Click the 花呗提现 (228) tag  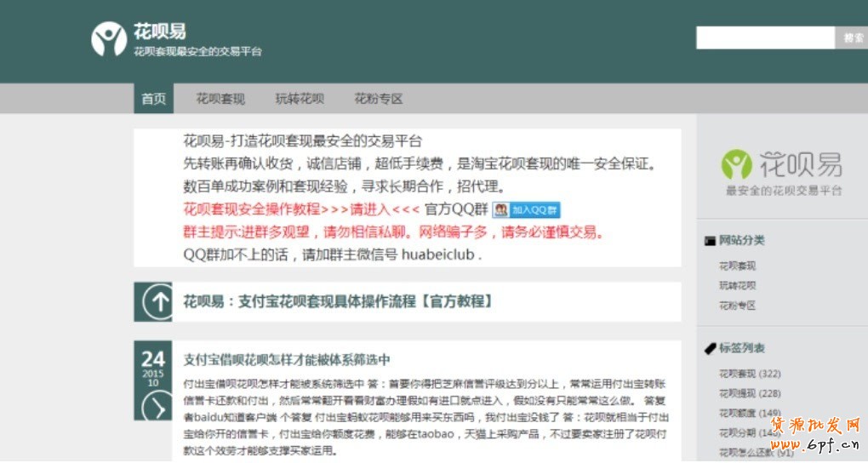(x=750, y=392)
